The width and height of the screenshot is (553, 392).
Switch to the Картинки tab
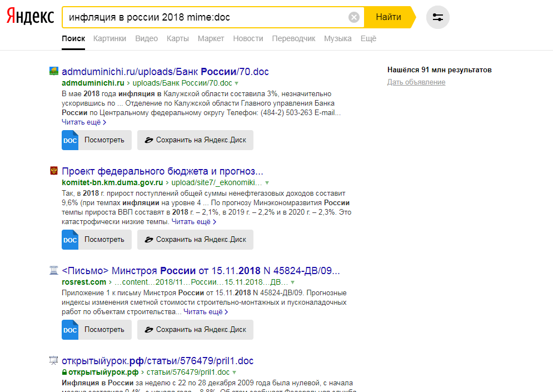109,38
